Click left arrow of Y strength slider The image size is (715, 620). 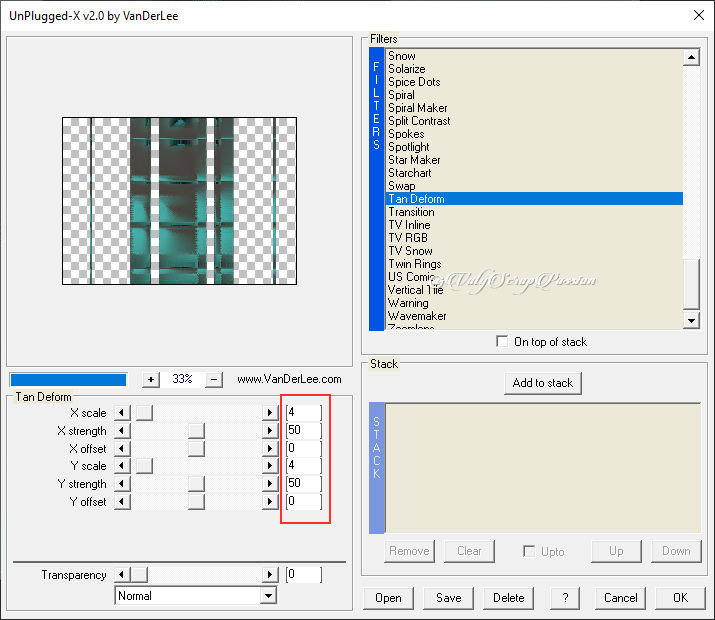[x=122, y=484]
